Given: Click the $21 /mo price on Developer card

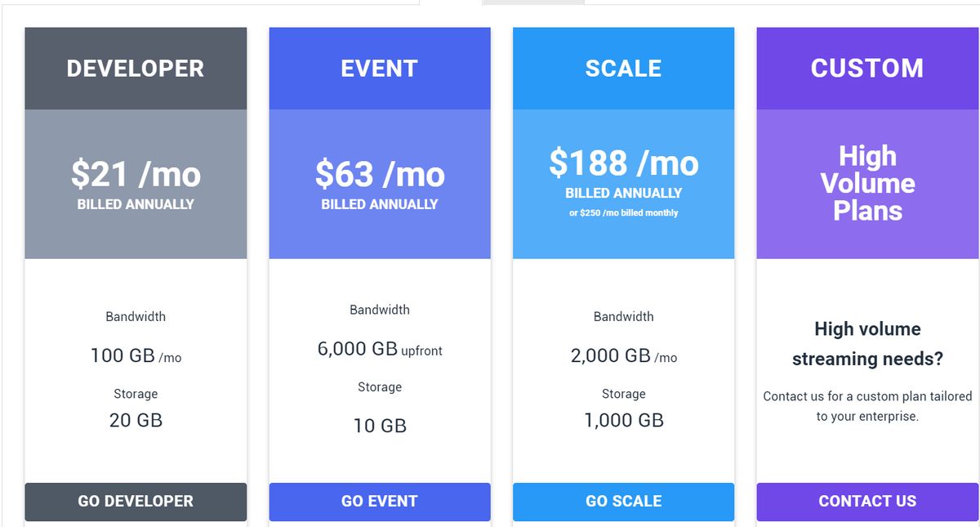Looking at the screenshot, I should 136,173.
